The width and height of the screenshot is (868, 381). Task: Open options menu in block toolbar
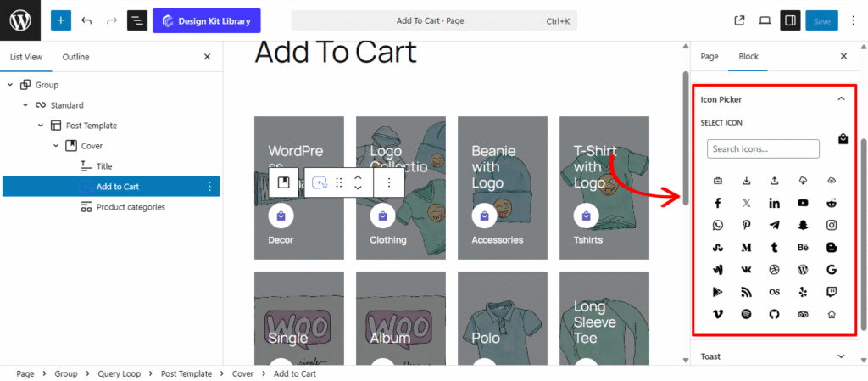[389, 182]
